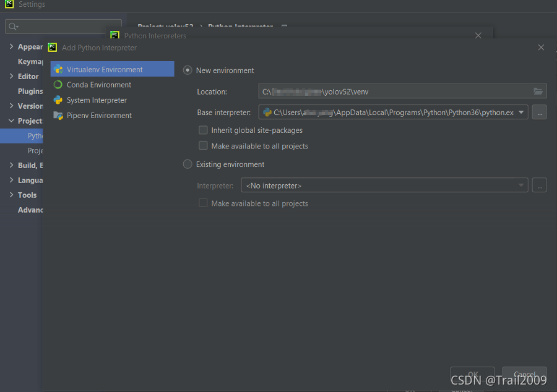Expand the Version Control settings section
Image resolution: width=557 pixels, height=392 pixels.
pos(11,106)
